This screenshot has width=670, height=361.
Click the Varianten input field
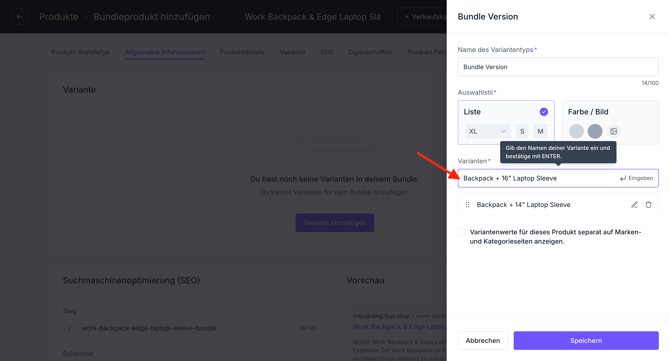558,178
